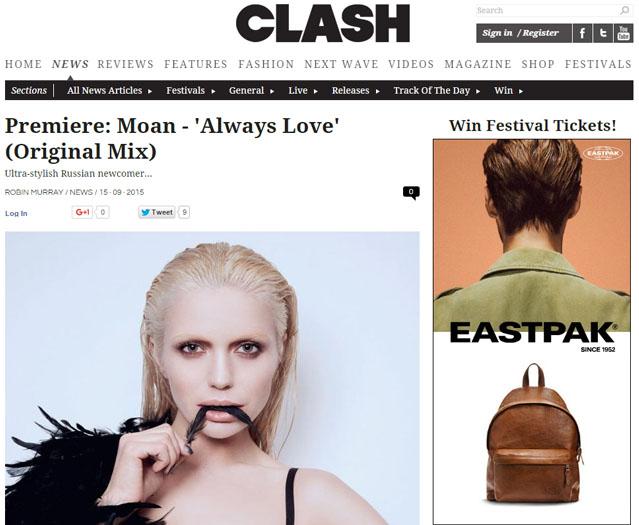Expand the Releases section arrow
Image resolution: width=639 pixels, height=525 pixels.
point(378,91)
